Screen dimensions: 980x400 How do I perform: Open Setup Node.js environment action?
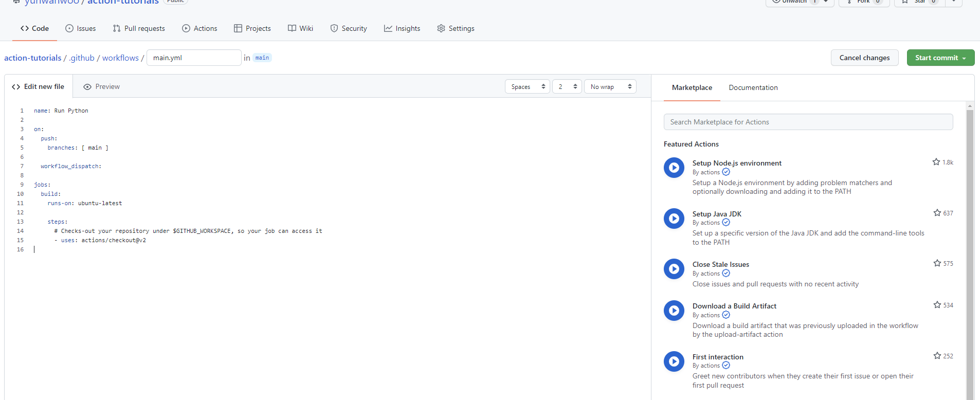click(x=737, y=163)
